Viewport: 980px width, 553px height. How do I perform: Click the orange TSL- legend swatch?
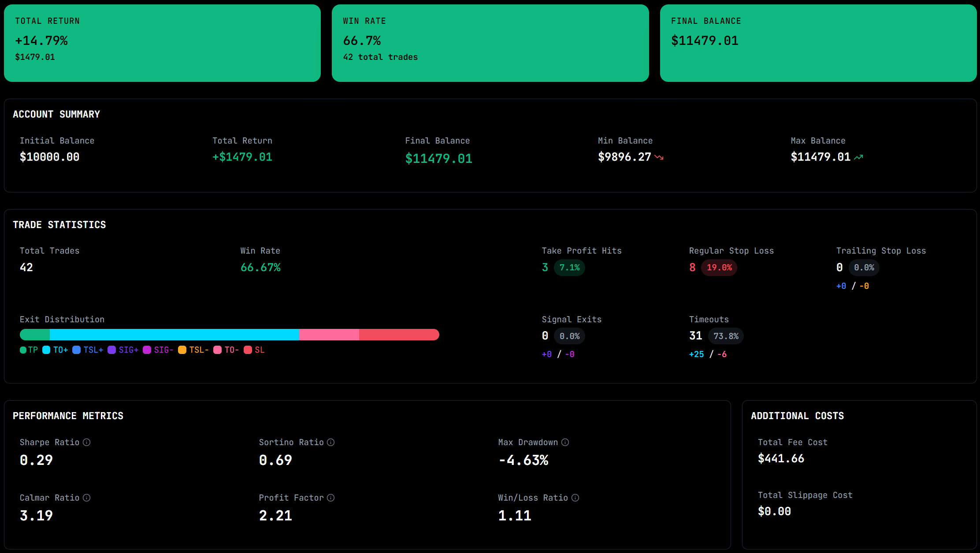(182, 350)
